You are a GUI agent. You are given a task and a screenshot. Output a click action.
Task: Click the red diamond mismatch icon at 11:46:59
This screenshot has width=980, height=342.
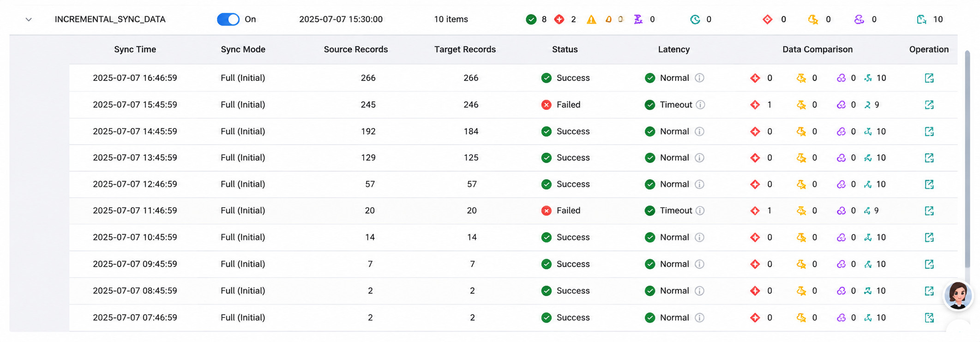point(755,210)
